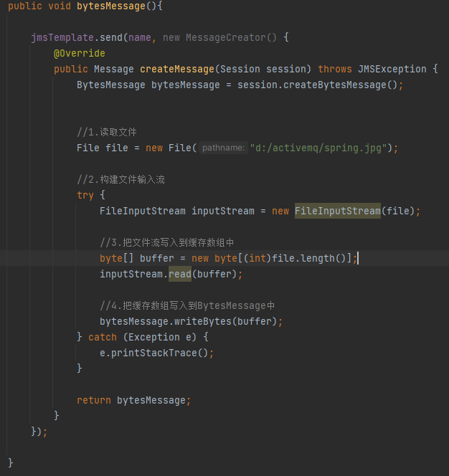Click the pathname parameter inlay hint
Viewport: 449px width, 476px height.
pyautogui.click(x=223, y=148)
